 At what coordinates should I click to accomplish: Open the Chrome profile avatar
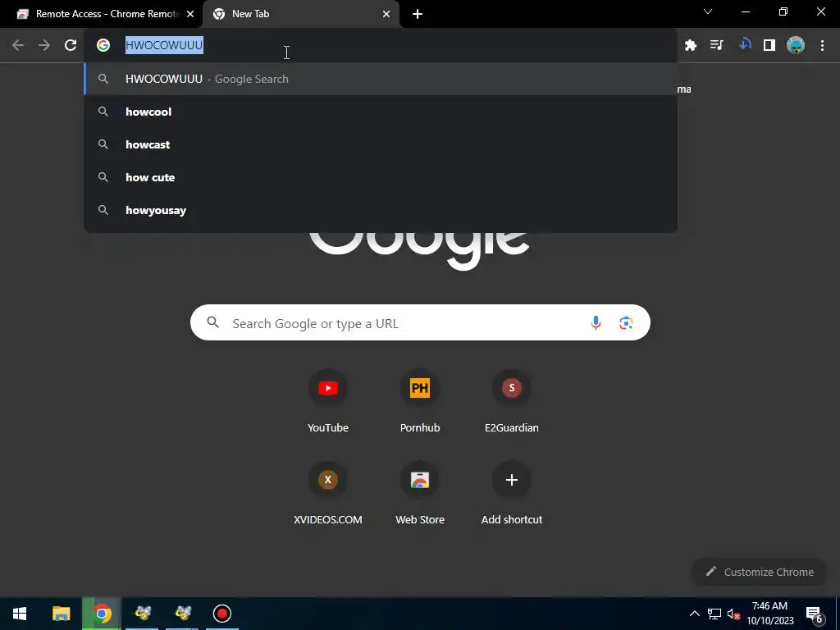[x=796, y=46]
